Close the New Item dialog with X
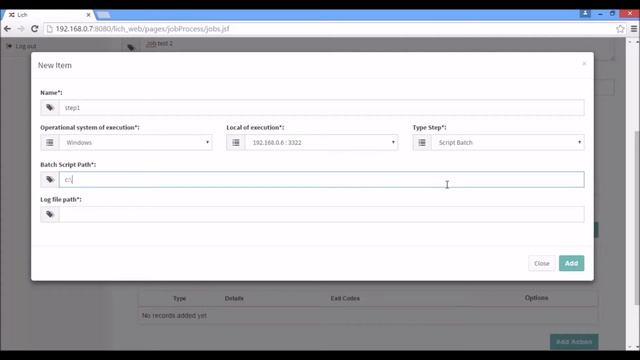Screen dimensions: 640x360 point(584,64)
